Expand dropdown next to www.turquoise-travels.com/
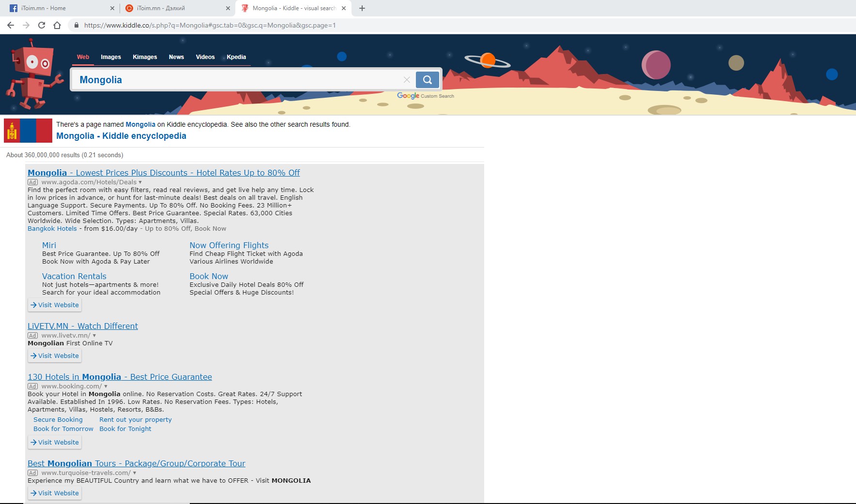Screen dimensions: 856x504 (135, 473)
